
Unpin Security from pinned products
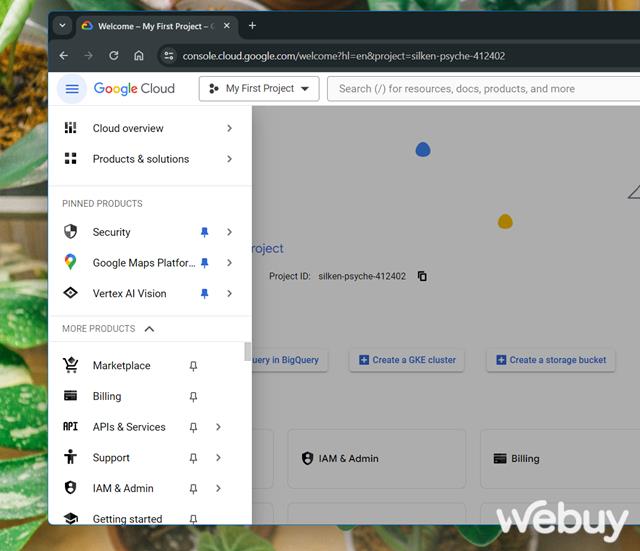click(204, 232)
